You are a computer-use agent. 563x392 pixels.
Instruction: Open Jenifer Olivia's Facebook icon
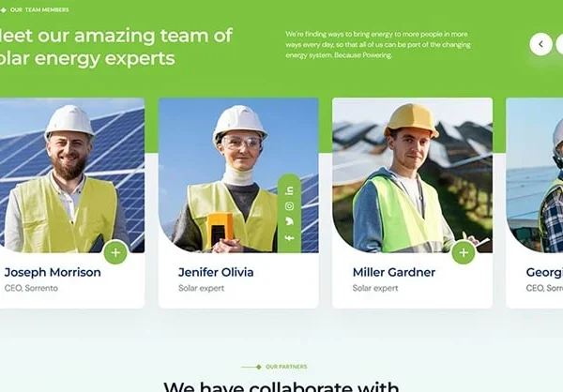(289, 237)
